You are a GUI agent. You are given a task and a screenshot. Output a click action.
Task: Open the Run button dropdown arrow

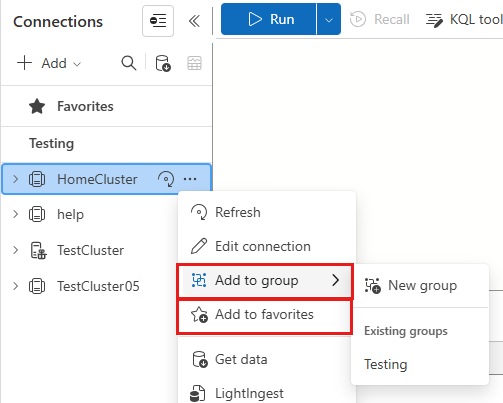click(329, 19)
